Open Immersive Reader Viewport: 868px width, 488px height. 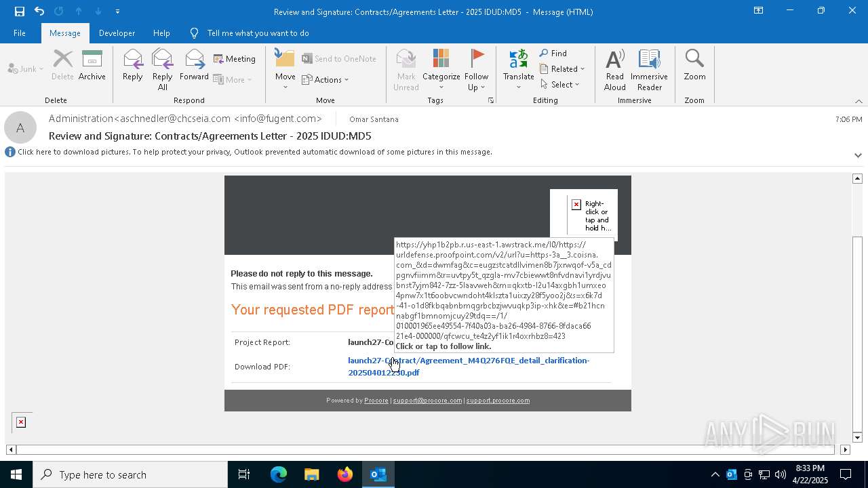pyautogui.click(x=650, y=70)
